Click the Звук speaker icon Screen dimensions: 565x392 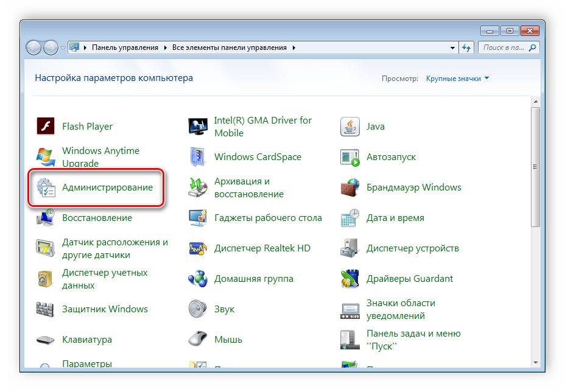click(x=198, y=309)
